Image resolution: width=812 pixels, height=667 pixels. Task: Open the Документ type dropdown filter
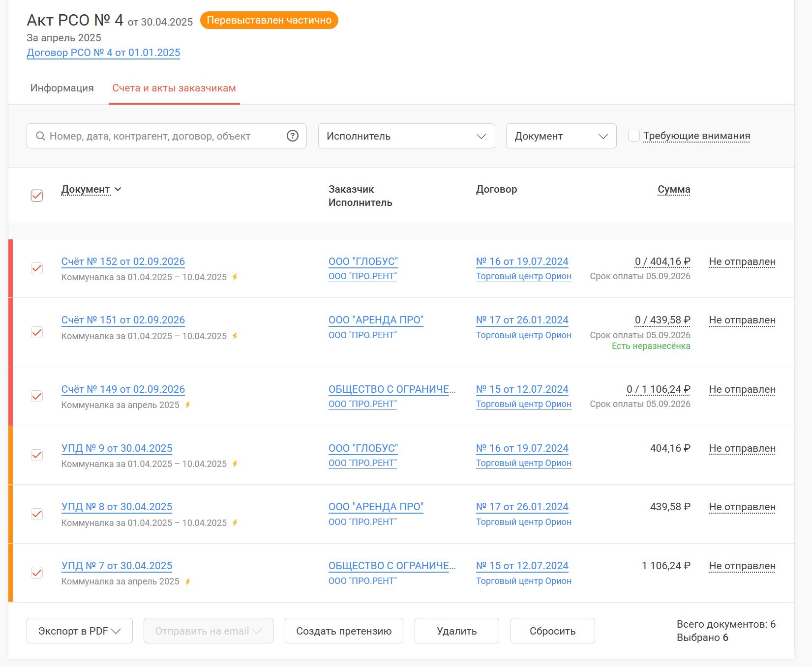click(561, 136)
